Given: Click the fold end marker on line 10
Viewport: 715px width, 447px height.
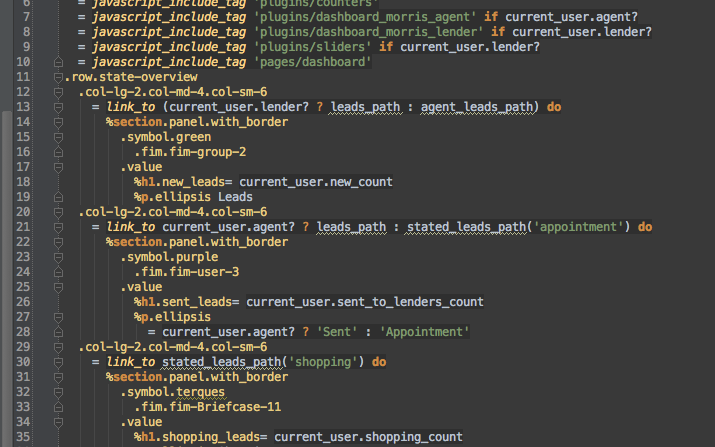Looking at the screenshot, I should click(x=58, y=62).
